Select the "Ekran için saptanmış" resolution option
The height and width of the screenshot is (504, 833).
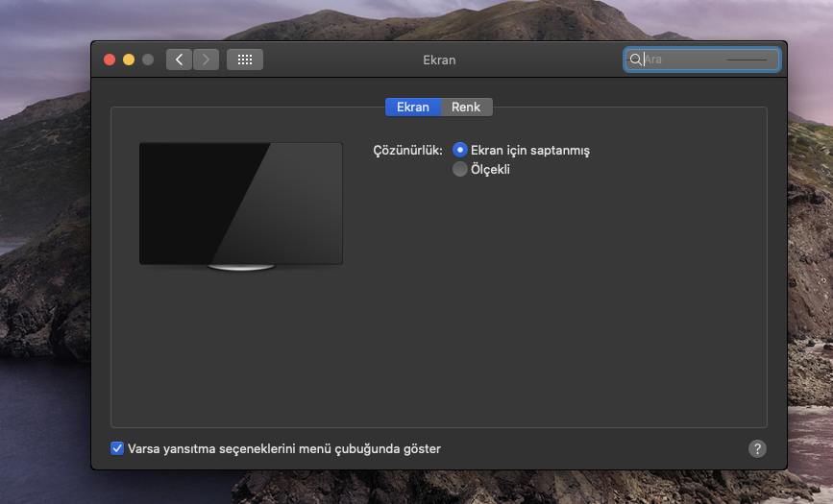pyautogui.click(x=460, y=150)
